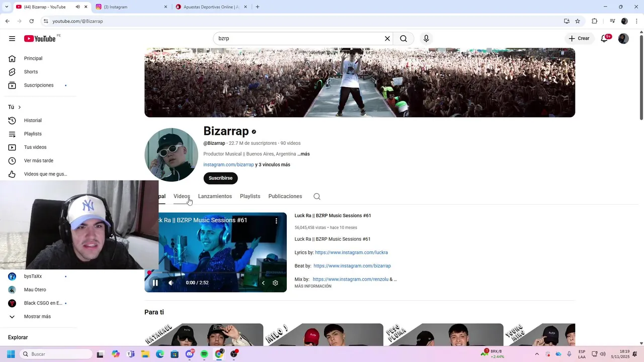The height and width of the screenshot is (362, 644).
Task: Open Spotify from the taskbar
Action: [204, 354]
